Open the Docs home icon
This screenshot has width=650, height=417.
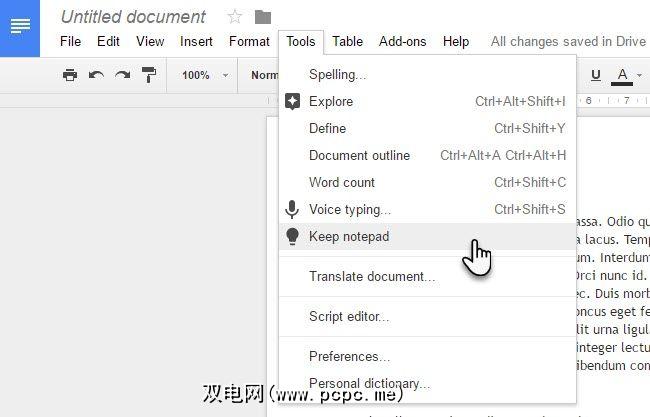point(20,28)
